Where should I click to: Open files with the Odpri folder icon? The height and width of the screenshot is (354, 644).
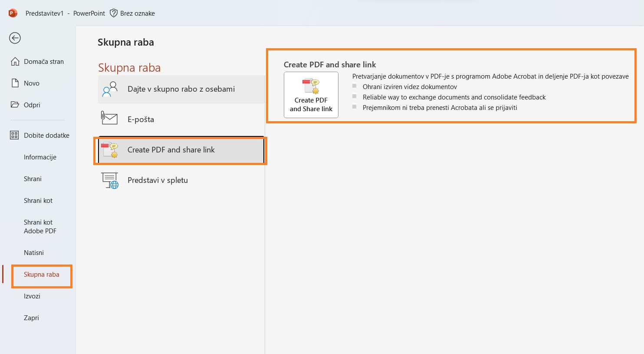[14, 105]
